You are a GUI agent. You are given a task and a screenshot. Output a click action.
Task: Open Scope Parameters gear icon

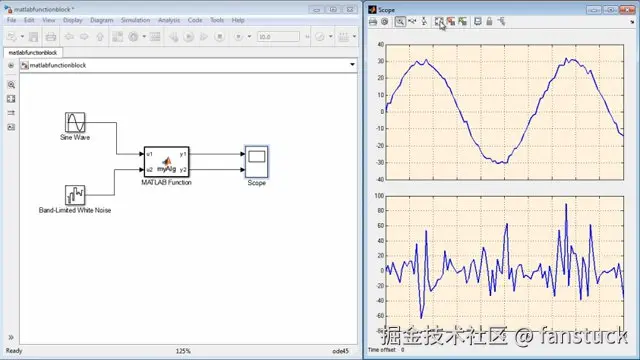pyautogui.click(x=384, y=22)
